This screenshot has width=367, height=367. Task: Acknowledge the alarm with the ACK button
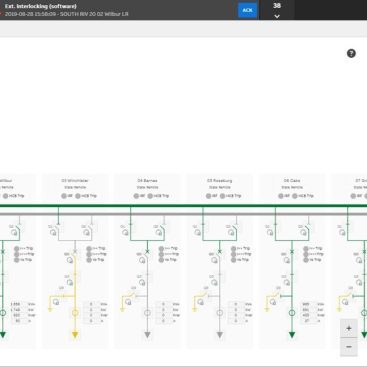pyautogui.click(x=247, y=10)
